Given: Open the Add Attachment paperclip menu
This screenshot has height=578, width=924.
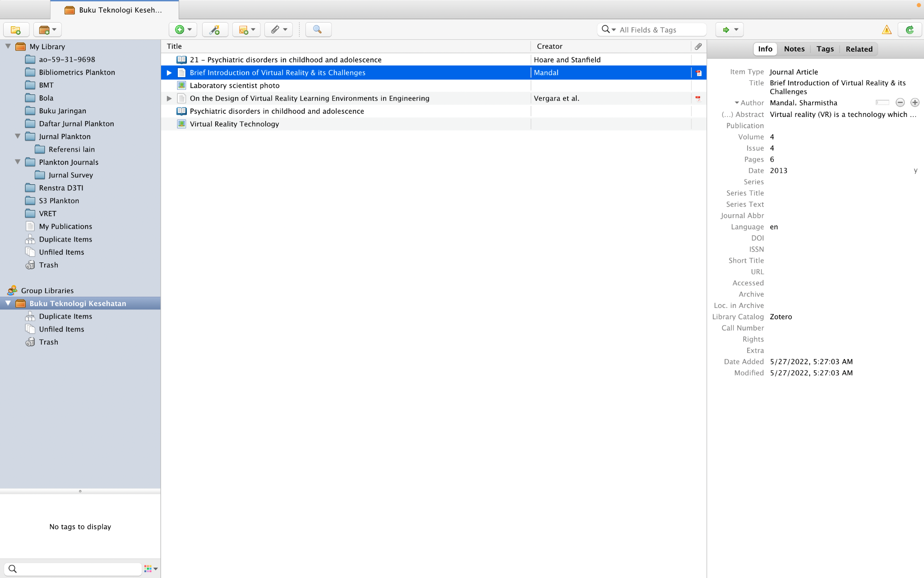Looking at the screenshot, I should tap(278, 30).
